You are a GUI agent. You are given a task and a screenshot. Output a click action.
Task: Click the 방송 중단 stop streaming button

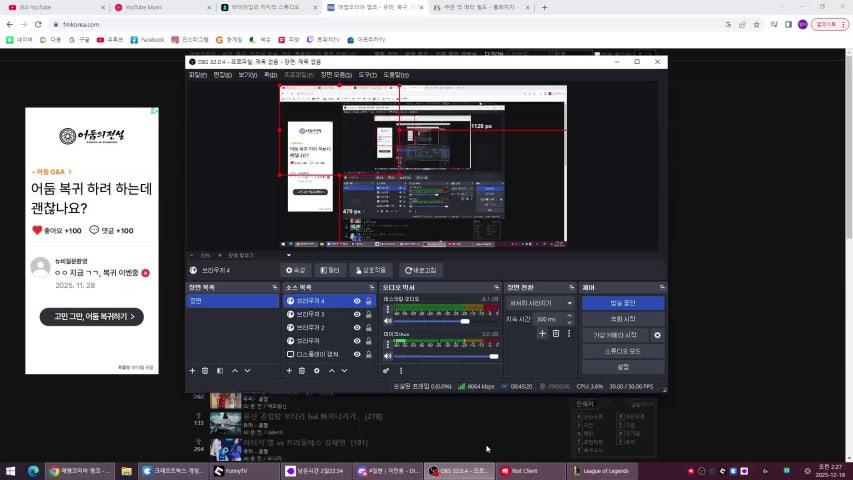click(x=622, y=303)
